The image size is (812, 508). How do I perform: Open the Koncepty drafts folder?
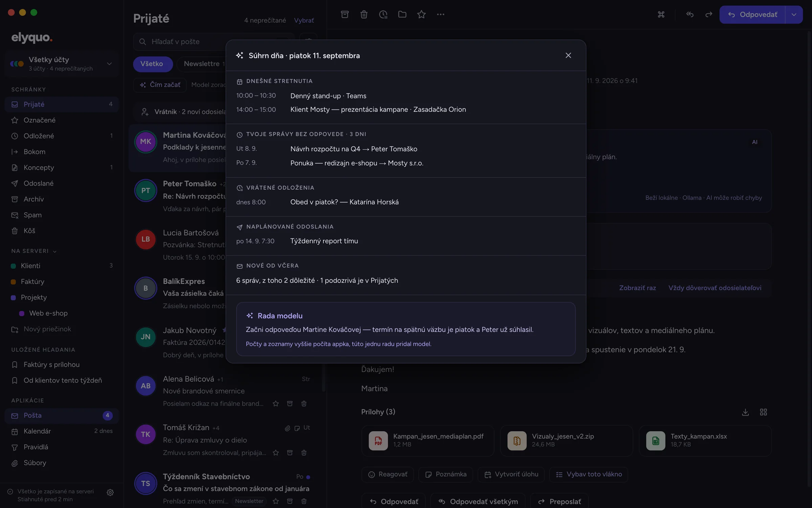(x=62, y=167)
